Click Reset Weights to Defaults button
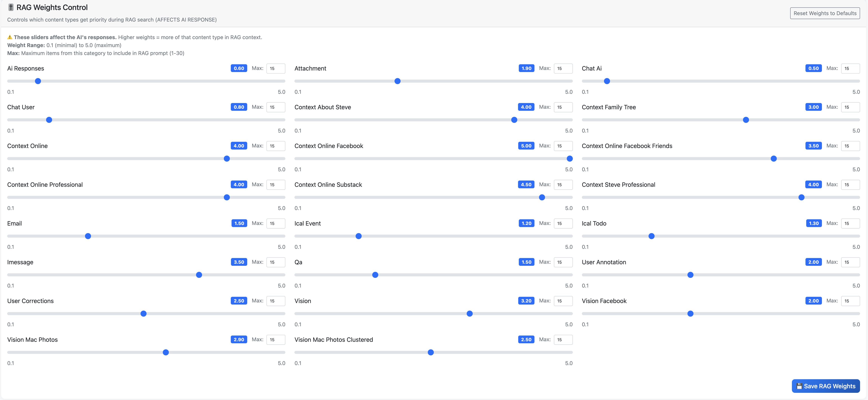 (x=825, y=13)
